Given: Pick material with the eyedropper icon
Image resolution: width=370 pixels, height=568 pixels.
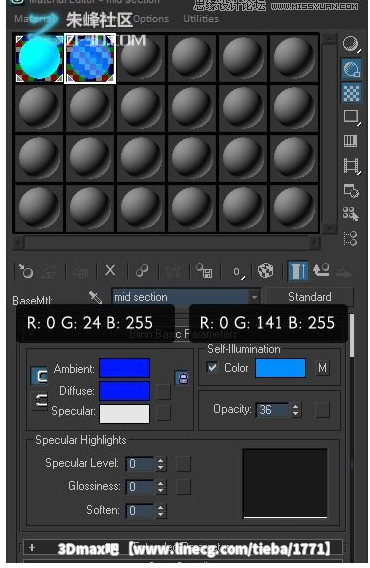Looking at the screenshot, I should pyautogui.click(x=96, y=297).
